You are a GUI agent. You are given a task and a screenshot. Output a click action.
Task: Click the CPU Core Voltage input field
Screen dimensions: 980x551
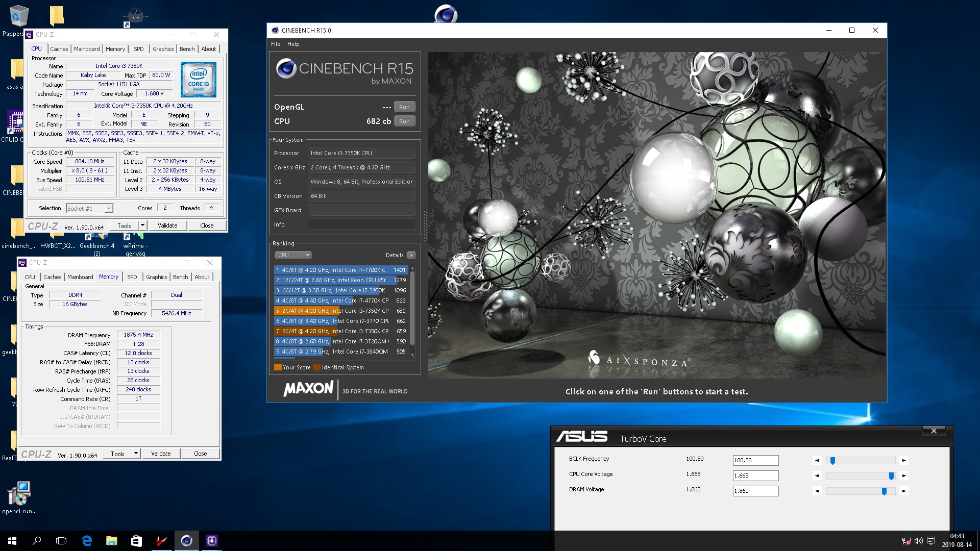click(x=755, y=475)
